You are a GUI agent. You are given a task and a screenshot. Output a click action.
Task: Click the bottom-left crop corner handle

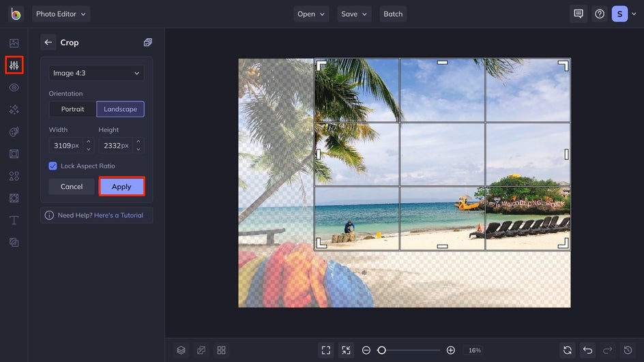[321, 243]
